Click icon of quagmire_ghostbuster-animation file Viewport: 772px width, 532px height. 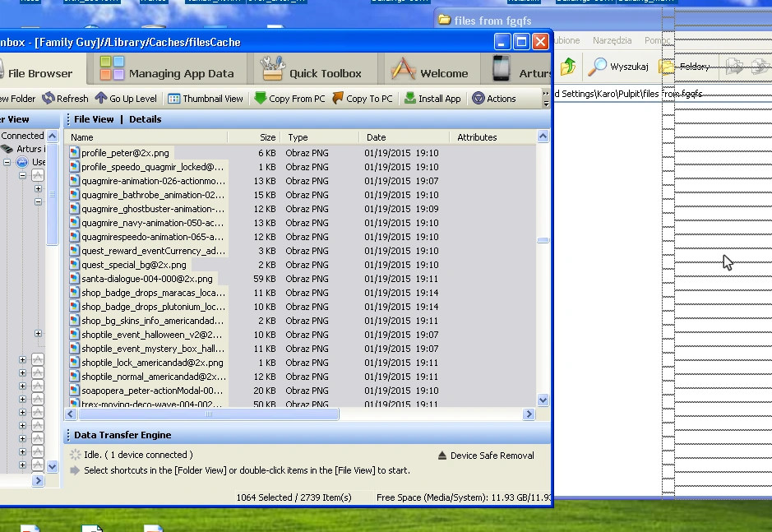tap(74, 209)
